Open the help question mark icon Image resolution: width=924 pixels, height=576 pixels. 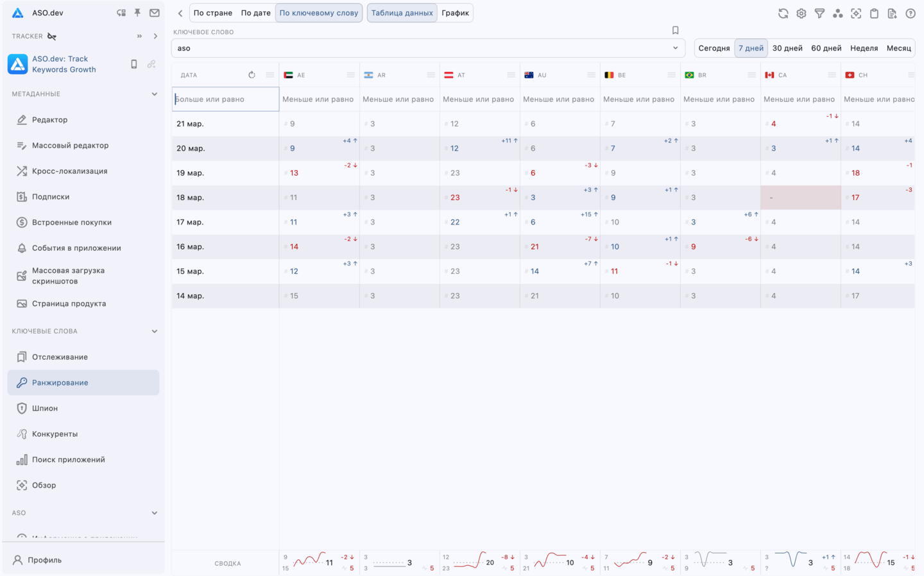pyautogui.click(x=911, y=13)
